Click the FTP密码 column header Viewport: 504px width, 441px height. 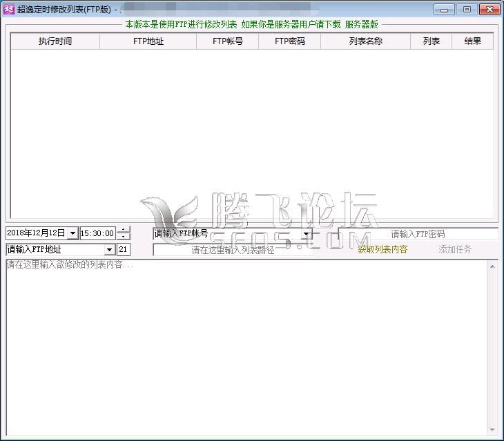289,41
